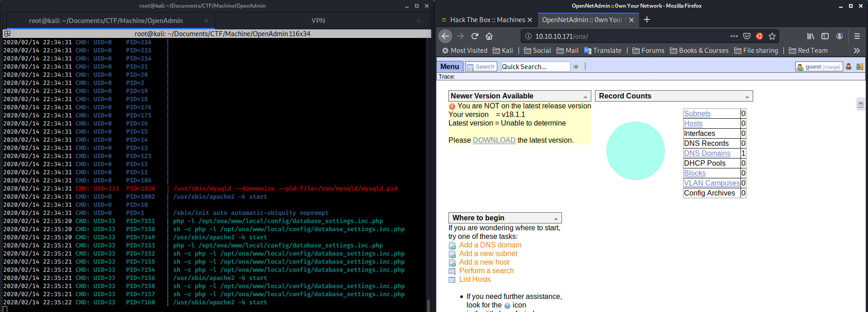Collapse the Where to begin panel
Image resolution: width=868 pixels, height=312 pixels.
pos(556,219)
